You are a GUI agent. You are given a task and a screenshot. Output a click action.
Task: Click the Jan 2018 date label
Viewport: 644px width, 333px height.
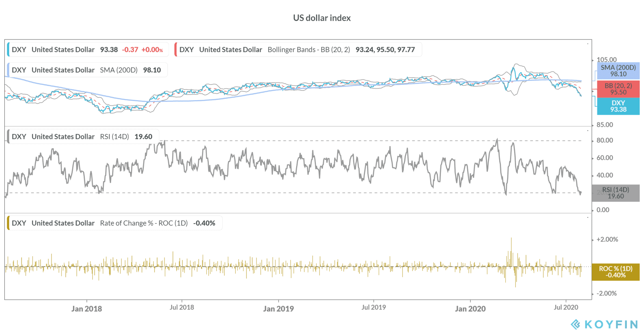tap(86, 309)
